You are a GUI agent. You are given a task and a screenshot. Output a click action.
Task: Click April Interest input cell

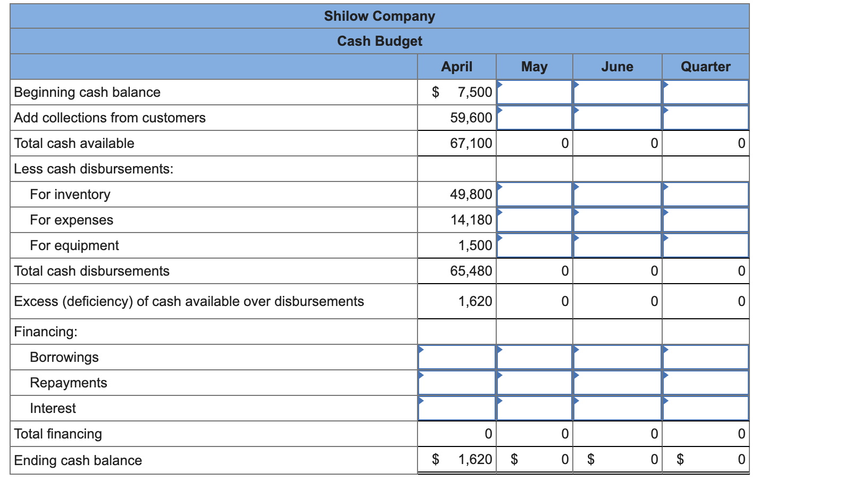[457, 408]
